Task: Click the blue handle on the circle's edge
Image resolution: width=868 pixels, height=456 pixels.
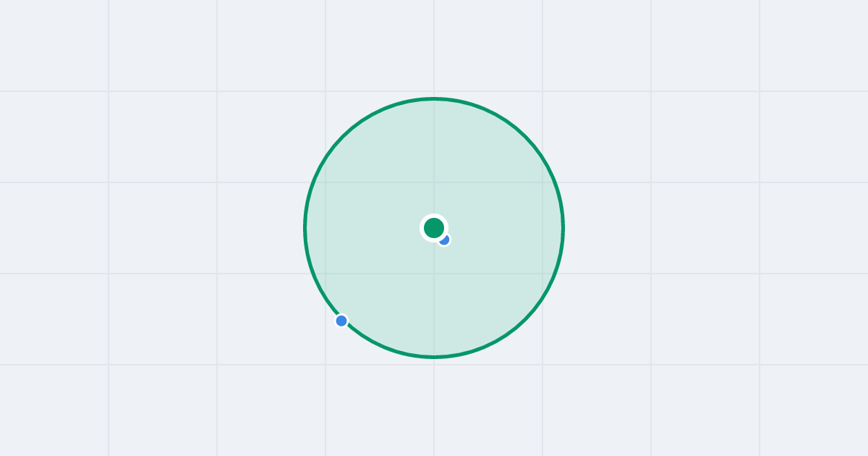Action: click(x=341, y=321)
